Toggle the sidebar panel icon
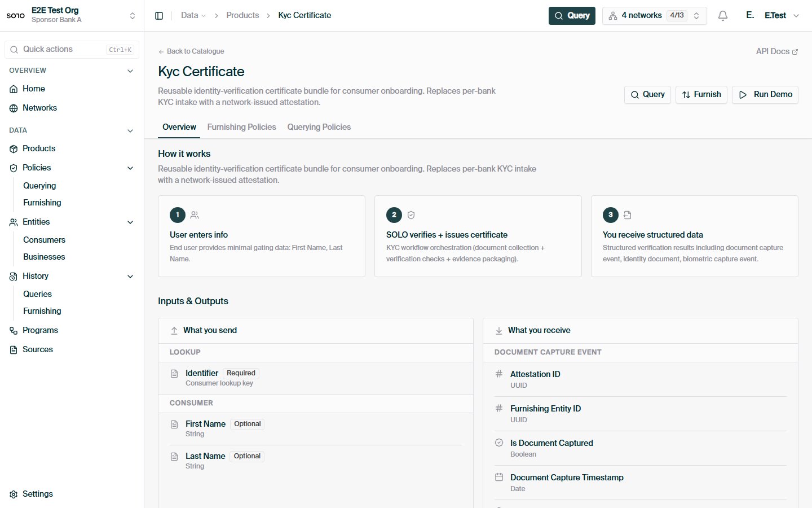Viewport: 812px width, 508px height. [159, 16]
